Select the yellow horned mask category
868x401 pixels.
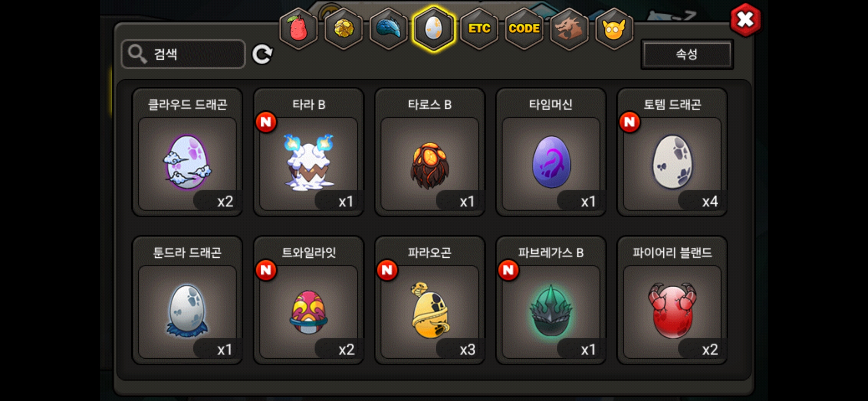tap(614, 29)
